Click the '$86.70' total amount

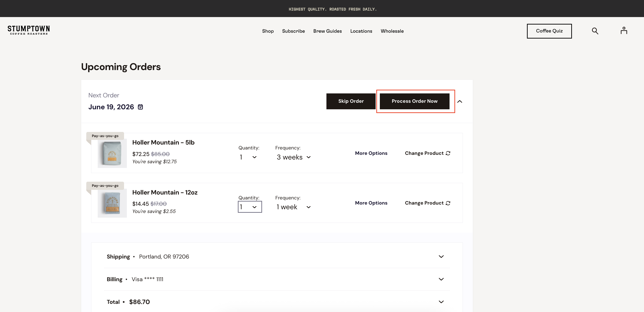[x=139, y=302]
